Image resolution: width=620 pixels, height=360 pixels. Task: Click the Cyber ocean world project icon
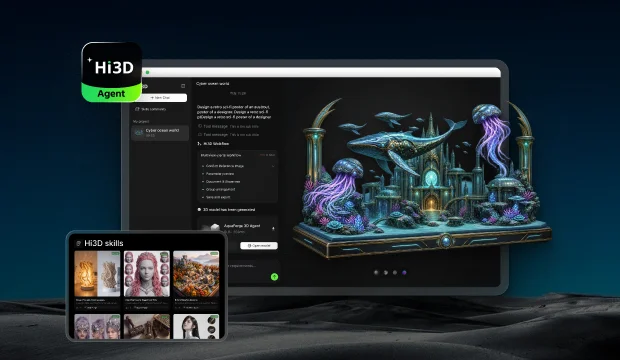pyautogui.click(x=139, y=133)
